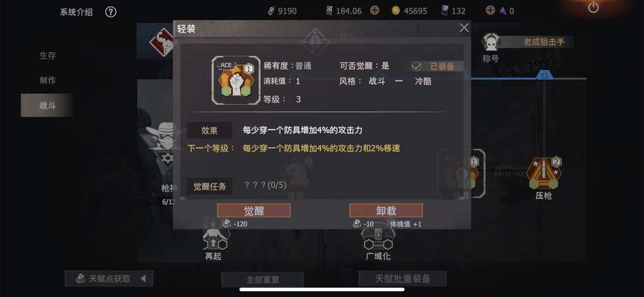Add purple currency with the plus icon
Viewport: 644px width, 297px height.
(490, 11)
